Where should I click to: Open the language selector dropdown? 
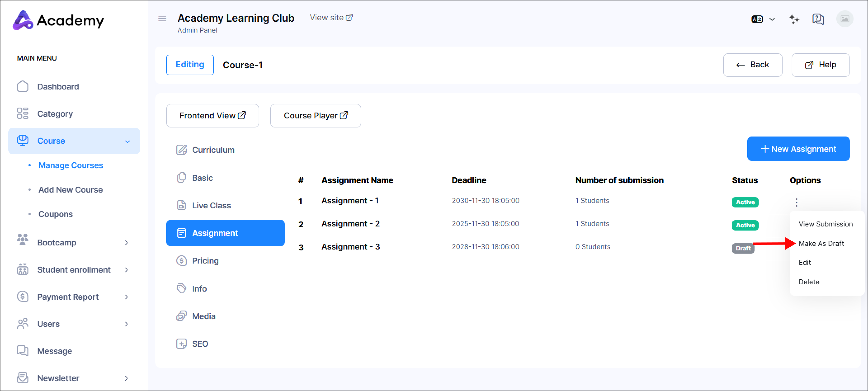click(763, 19)
